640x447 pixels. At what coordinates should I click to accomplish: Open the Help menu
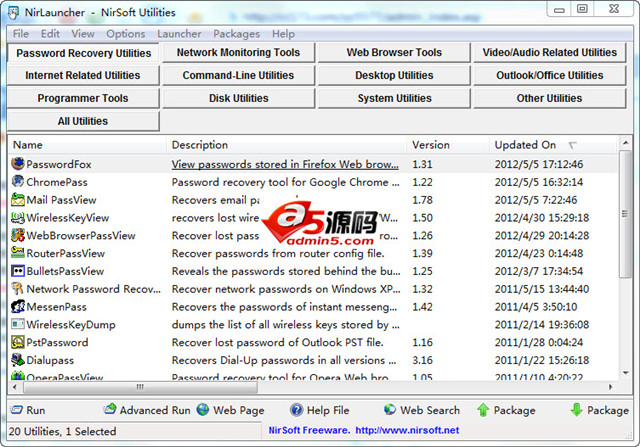283,33
